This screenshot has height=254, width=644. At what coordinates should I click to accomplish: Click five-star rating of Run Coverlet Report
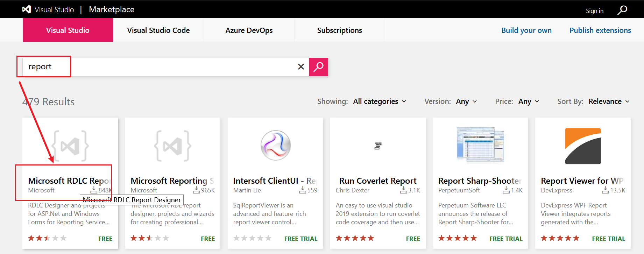355,238
